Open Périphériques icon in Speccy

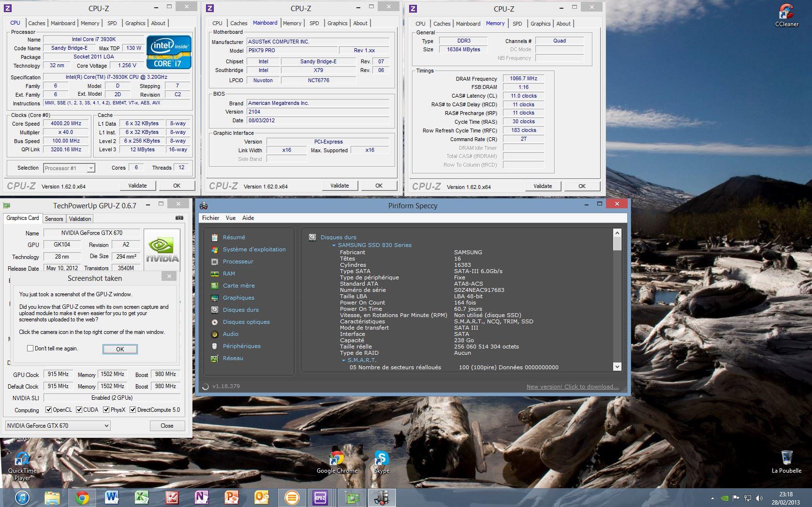pos(215,346)
